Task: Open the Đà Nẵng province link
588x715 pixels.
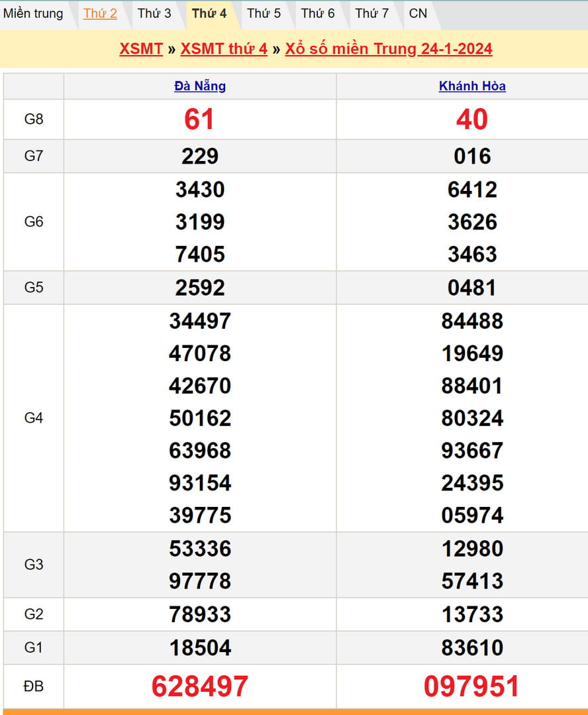Action: (200, 86)
